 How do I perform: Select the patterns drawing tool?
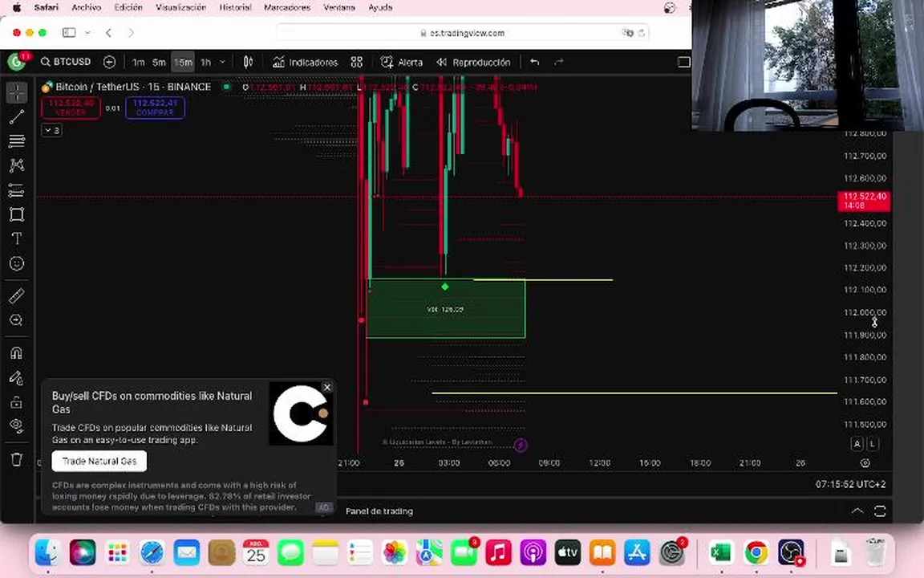click(17, 165)
